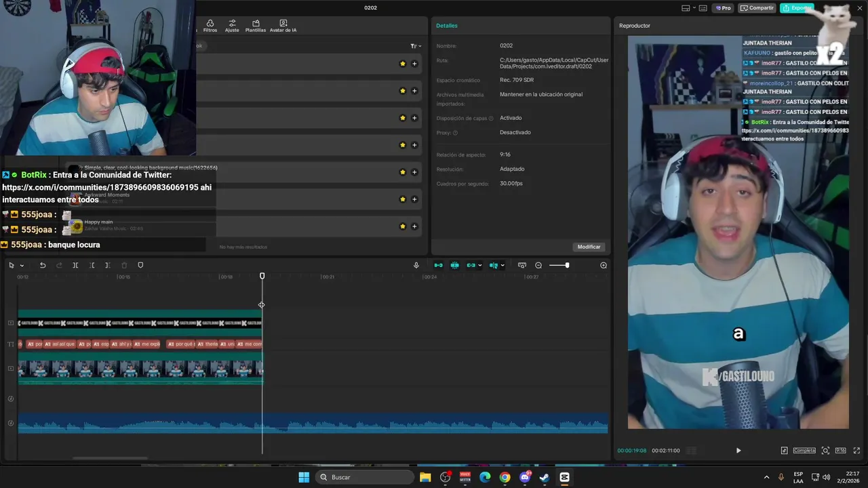868x488 pixels.
Task: Click the Pro badge button
Action: [x=722, y=8]
